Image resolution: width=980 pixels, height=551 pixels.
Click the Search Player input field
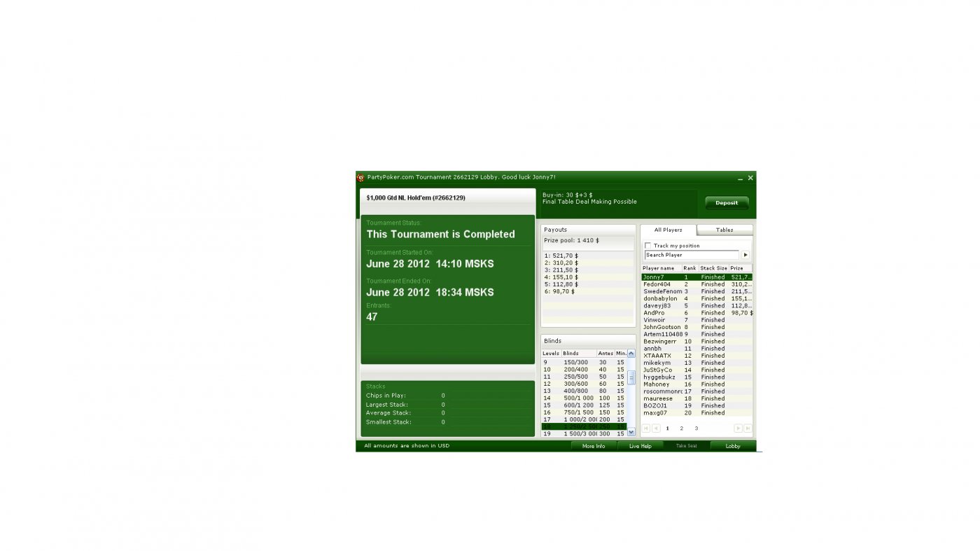[x=692, y=256]
